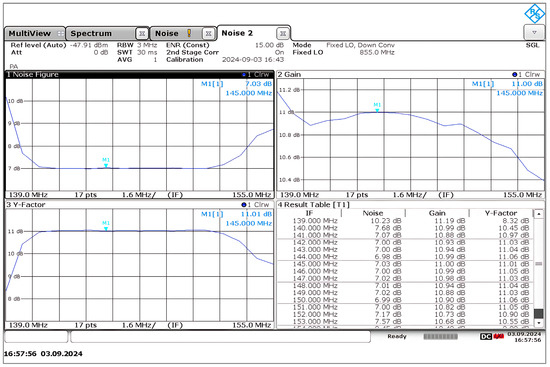Click the IF column header
This screenshot has width=550, height=367.
(x=309, y=213)
